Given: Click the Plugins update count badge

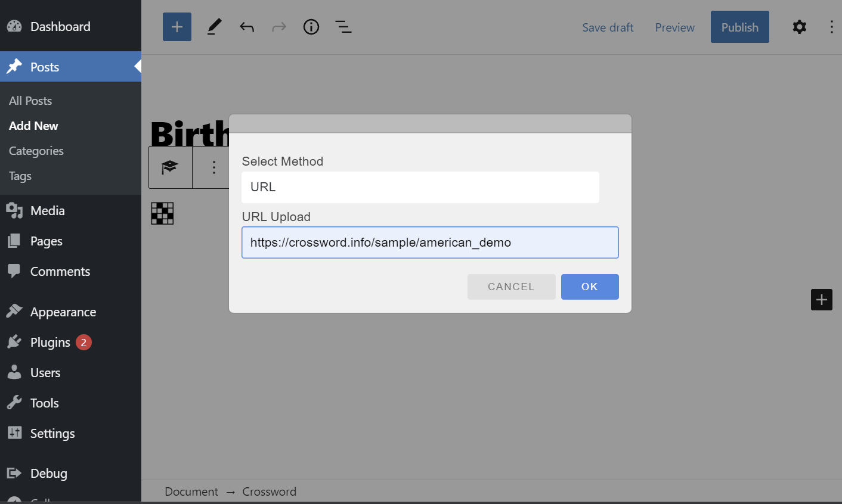Looking at the screenshot, I should [83, 343].
